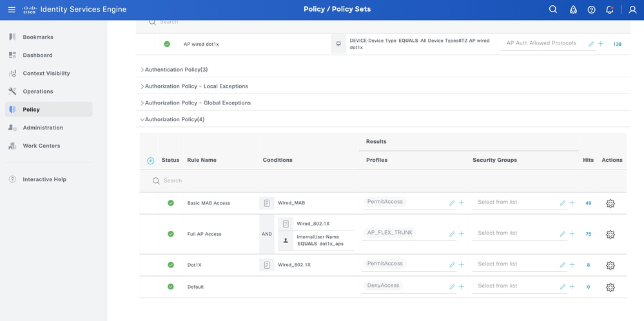The width and height of the screenshot is (644, 321).
Task: Toggle status of Full AP Access rule
Action: (170, 233)
